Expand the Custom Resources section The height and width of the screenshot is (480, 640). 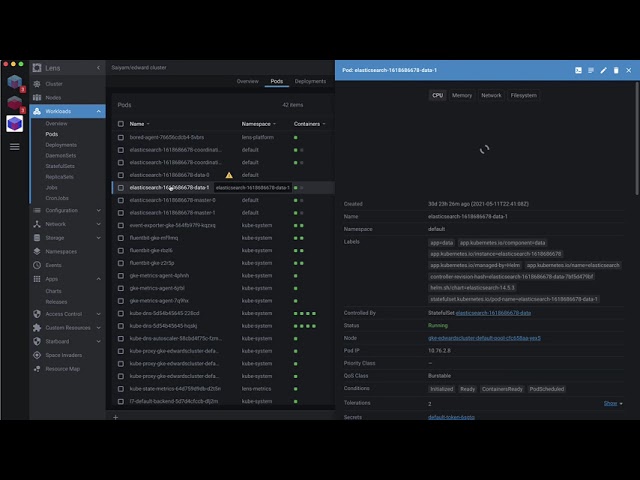(x=98, y=328)
